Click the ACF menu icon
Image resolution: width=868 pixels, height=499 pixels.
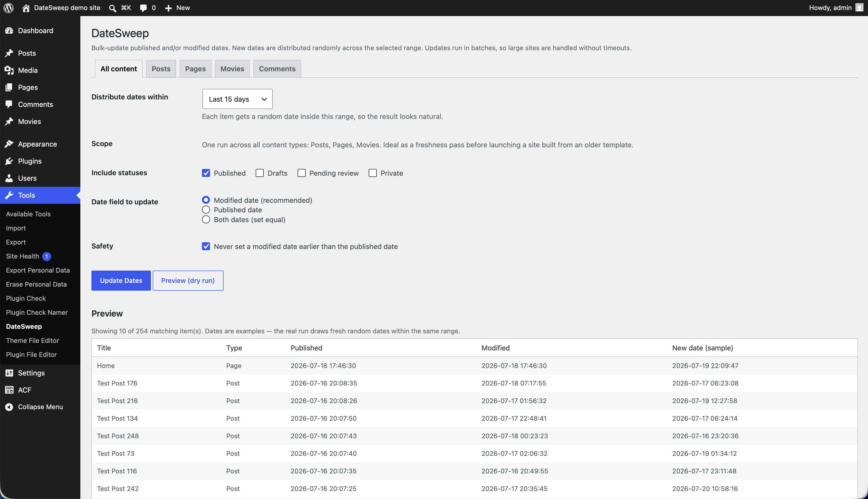[x=9, y=390]
